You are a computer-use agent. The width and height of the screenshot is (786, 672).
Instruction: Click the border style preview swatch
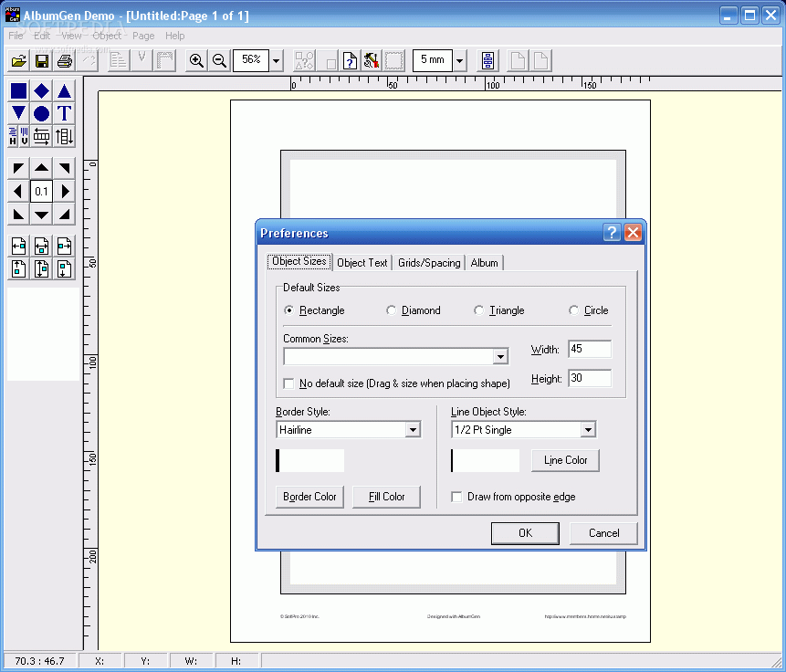coord(310,460)
